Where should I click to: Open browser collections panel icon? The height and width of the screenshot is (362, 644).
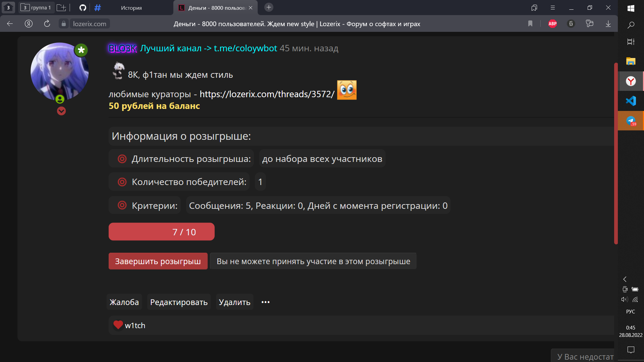click(x=534, y=7)
